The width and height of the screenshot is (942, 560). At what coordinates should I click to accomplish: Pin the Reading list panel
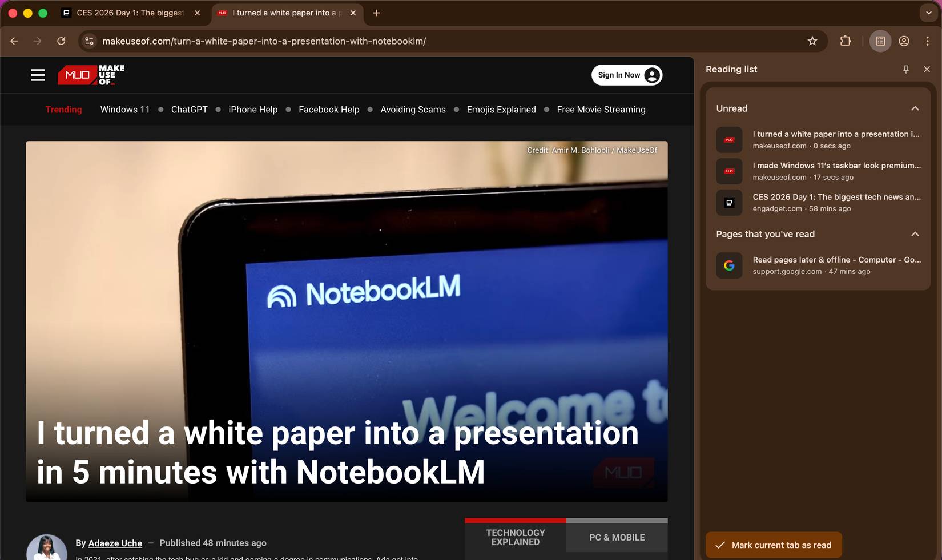point(906,69)
